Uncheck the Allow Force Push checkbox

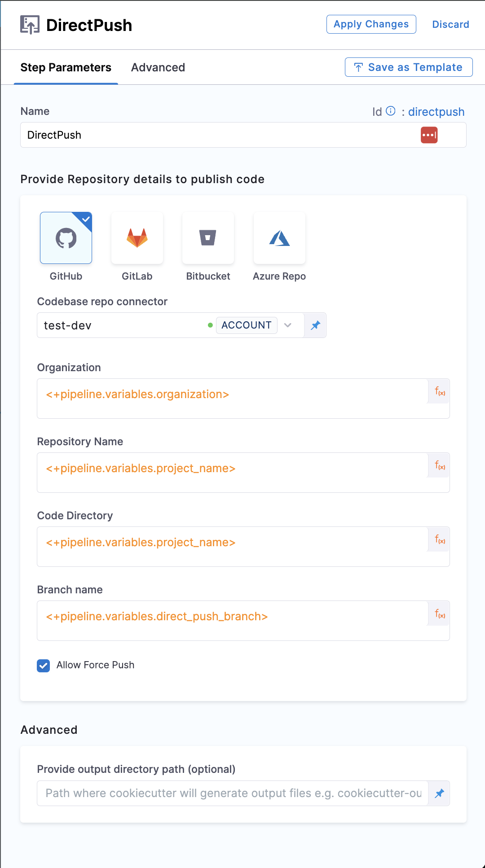point(44,666)
